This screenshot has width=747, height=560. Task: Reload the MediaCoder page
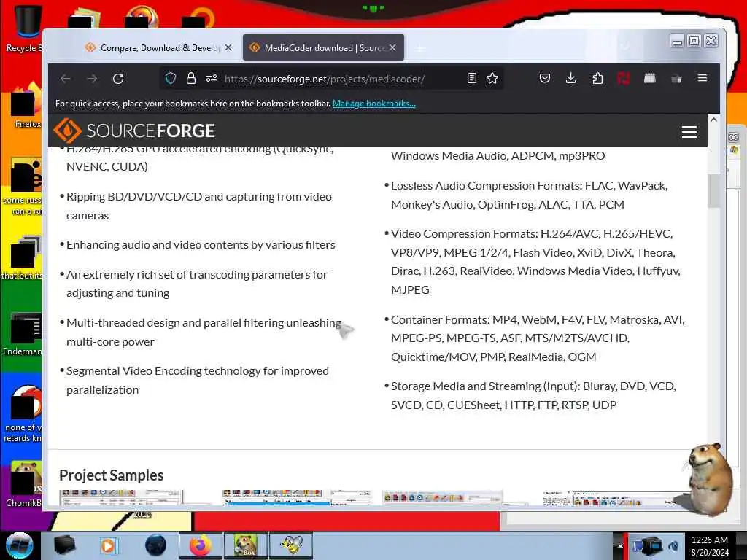[x=118, y=79]
